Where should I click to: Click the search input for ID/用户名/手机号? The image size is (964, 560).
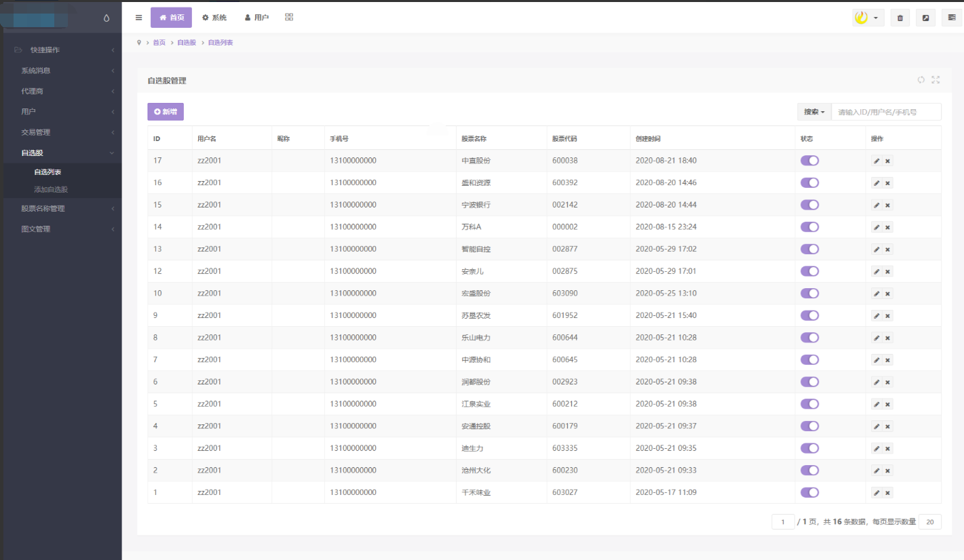point(885,112)
